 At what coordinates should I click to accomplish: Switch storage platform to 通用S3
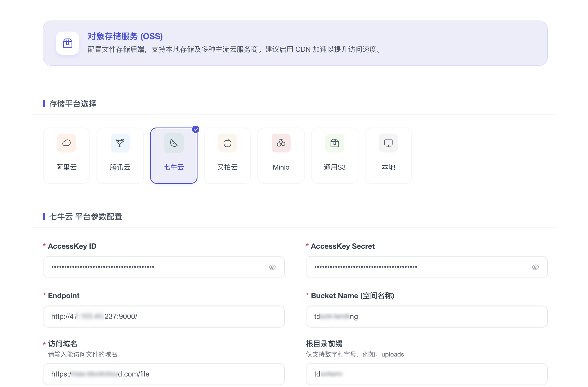(x=335, y=156)
